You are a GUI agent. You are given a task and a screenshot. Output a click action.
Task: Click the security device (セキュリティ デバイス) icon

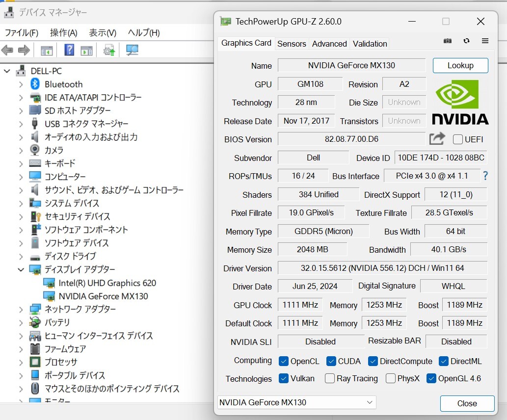(x=35, y=216)
